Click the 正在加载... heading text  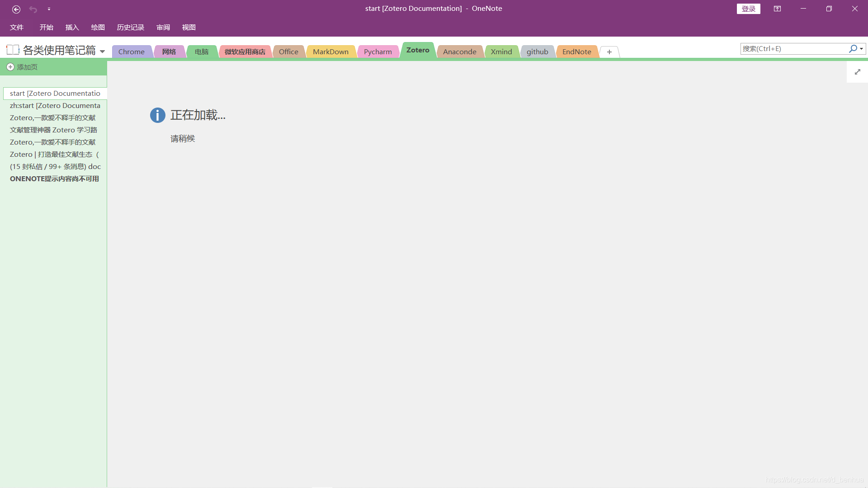(x=198, y=115)
